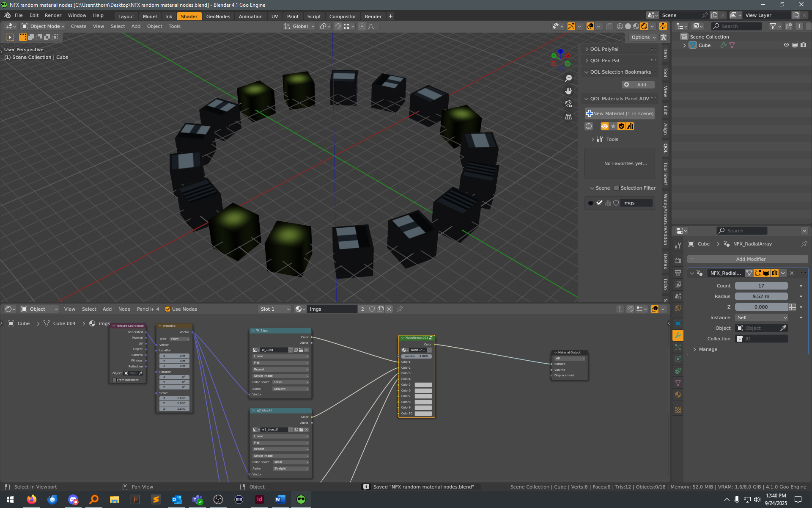
Task: Open the node editor Add menu
Action: (107, 309)
